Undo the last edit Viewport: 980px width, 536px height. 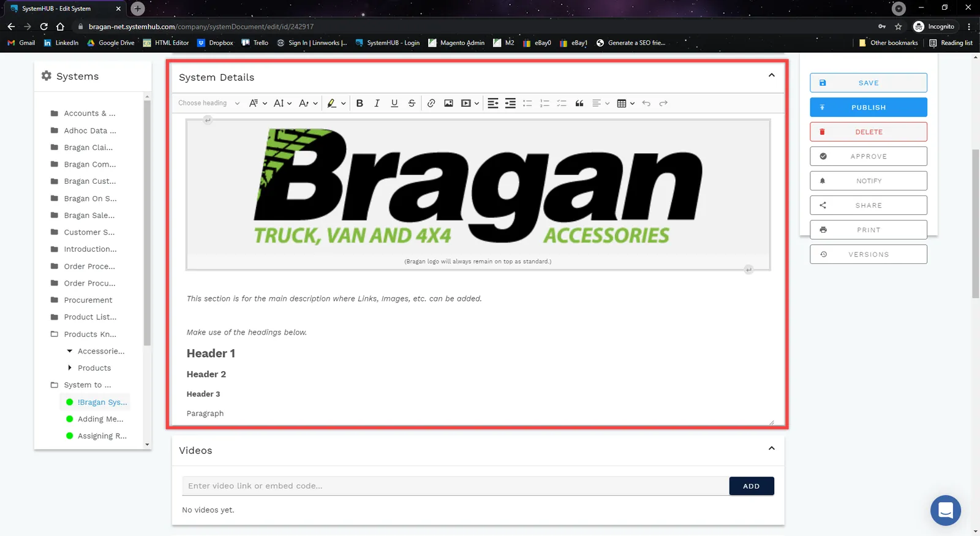click(646, 103)
